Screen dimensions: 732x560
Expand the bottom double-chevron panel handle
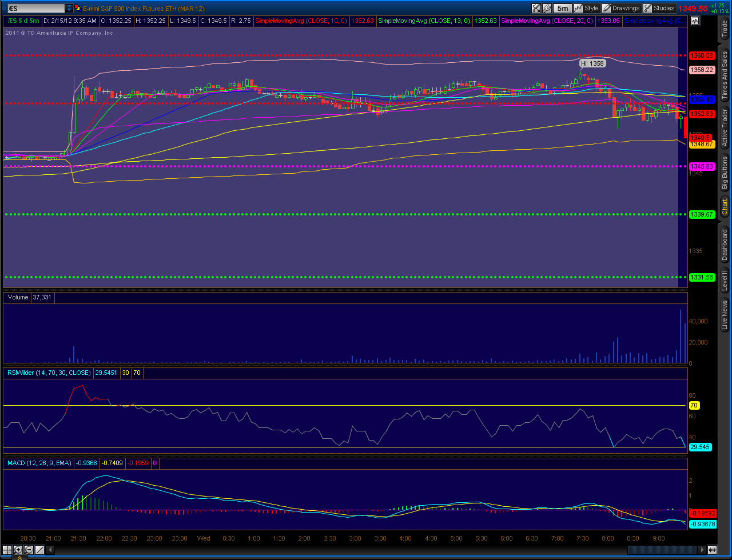click(19, 557)
